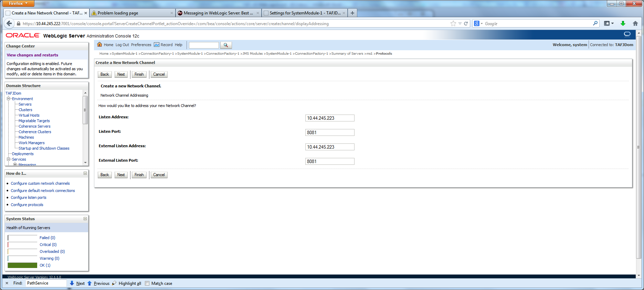Switch to Problem loading page tab

coord(132,13)
